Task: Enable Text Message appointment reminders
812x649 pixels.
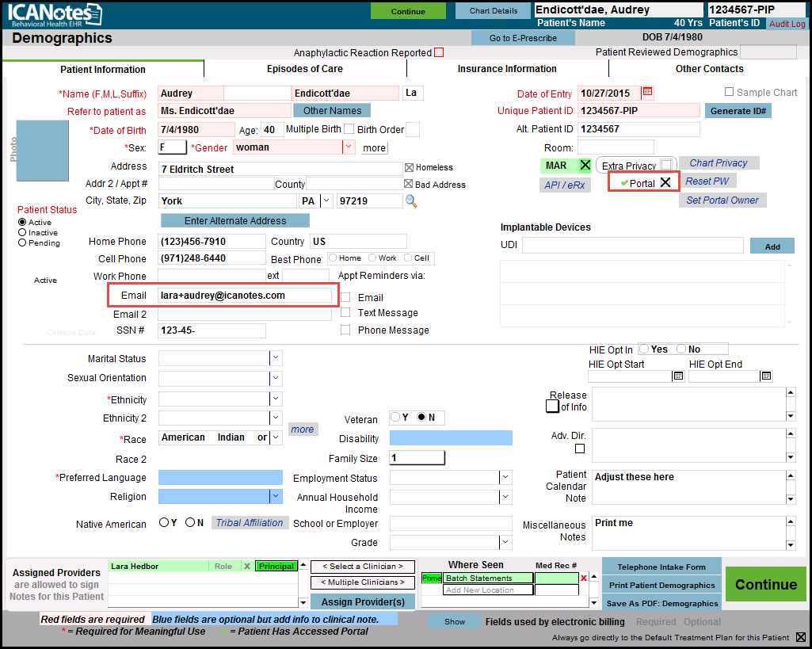Action: (345, 313)
